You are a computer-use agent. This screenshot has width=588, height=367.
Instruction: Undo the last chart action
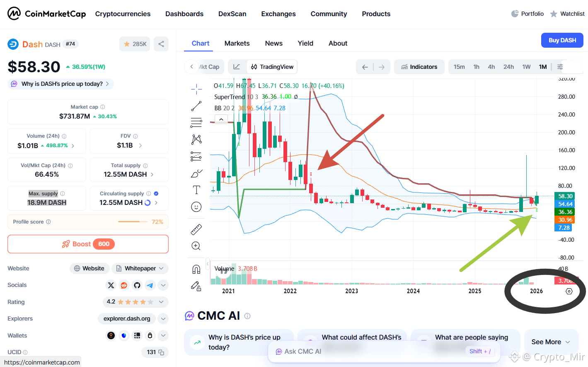coord(365,67)
